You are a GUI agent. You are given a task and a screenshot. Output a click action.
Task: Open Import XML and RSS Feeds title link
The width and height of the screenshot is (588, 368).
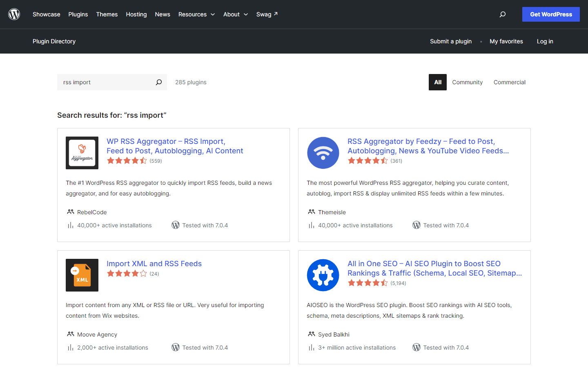click(154, 264)
